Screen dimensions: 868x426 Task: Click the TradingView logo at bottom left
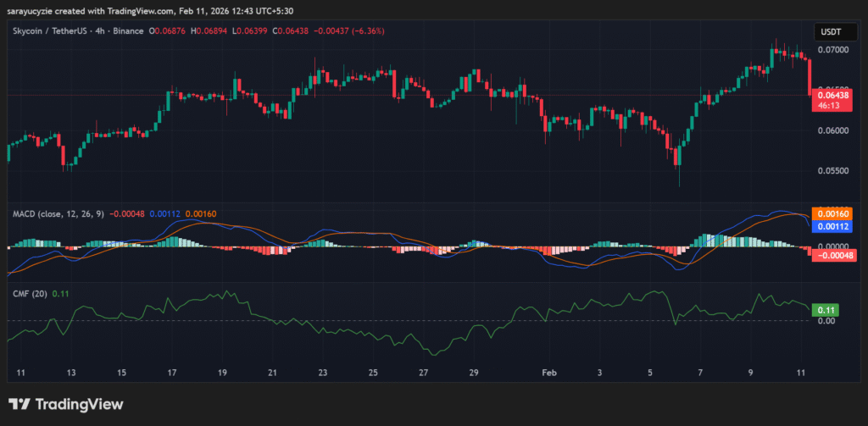[66, 405]
